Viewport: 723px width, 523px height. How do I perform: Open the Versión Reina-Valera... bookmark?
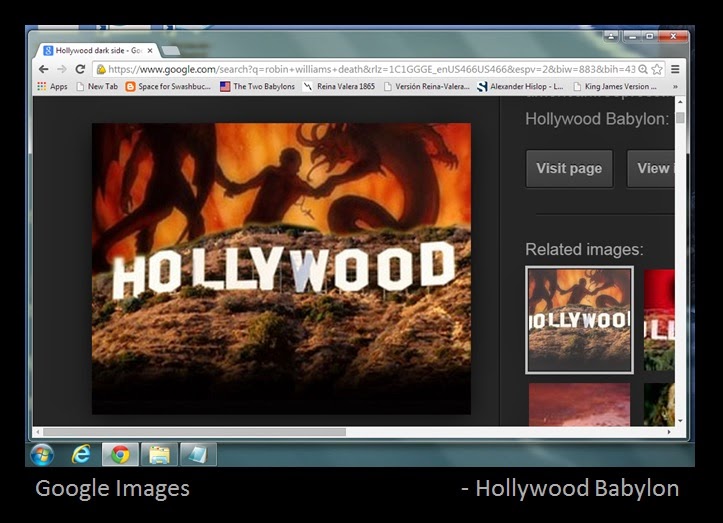[x=427, y=86]
